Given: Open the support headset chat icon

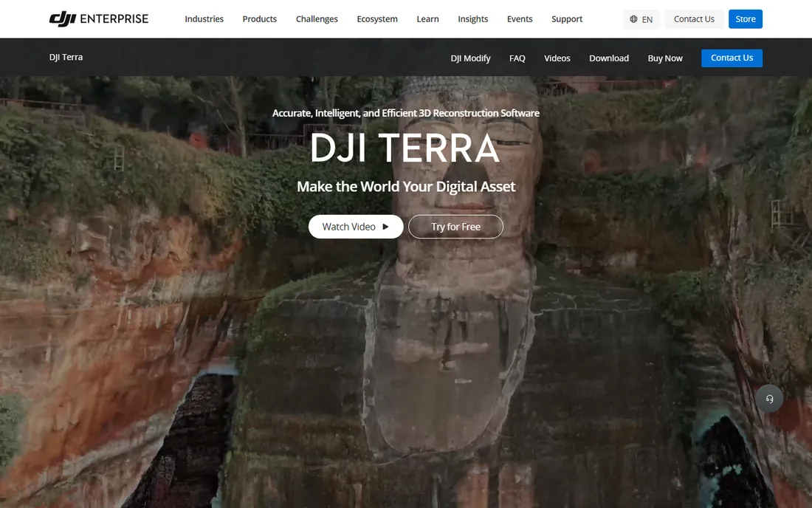Looking at the screenshot, I should tap(769, 399).
